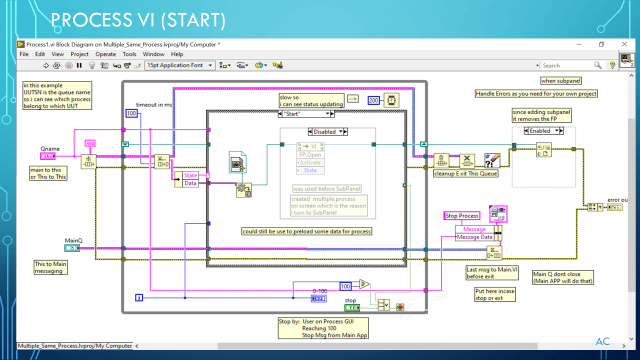Click the Abort Execution toolbar icon
The image size is (640, 360).
pos(69,65)
